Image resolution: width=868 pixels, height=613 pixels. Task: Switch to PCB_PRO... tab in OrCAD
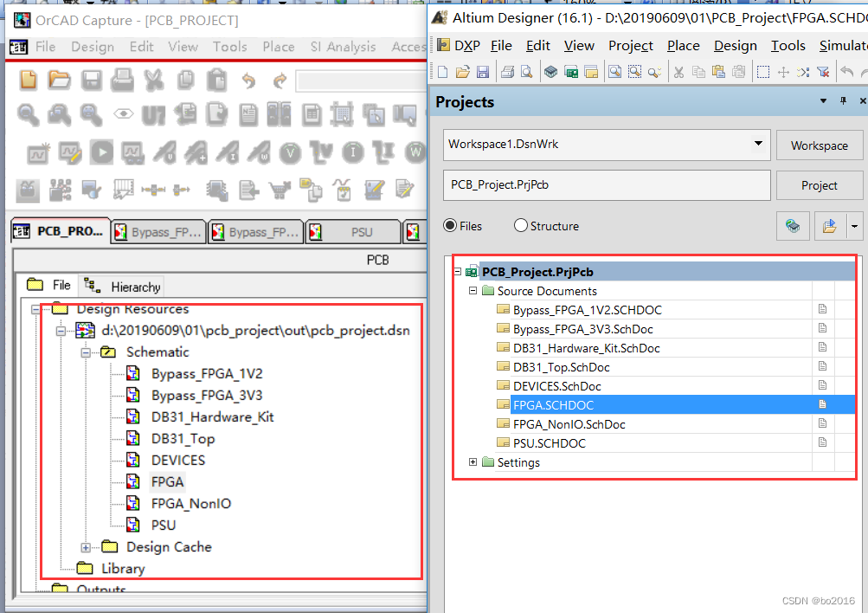(61, 231)
